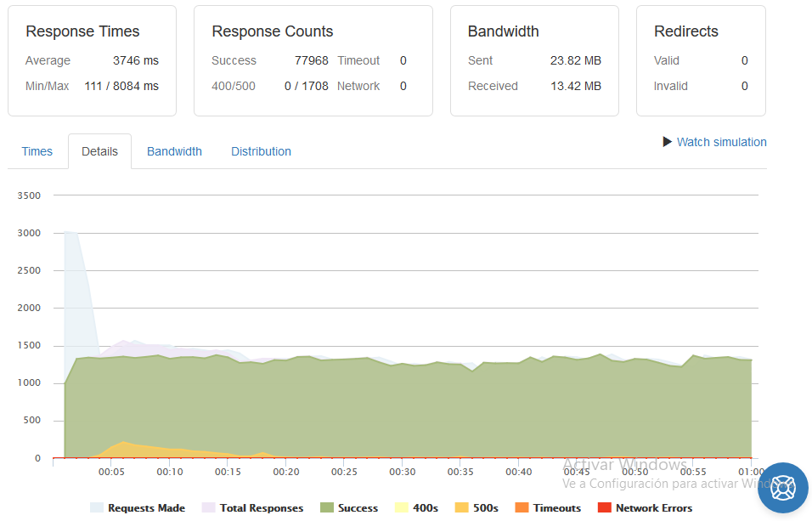This screenshot has height=521, width=812.
Task: Select the 400s legend label
Action: click(426, 508)
